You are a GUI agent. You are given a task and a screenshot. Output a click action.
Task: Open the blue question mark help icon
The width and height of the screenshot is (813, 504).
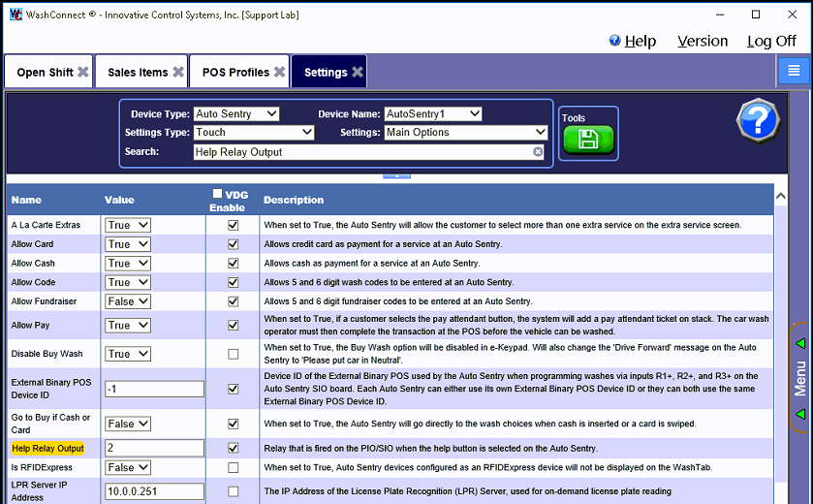tap(757, 121)
